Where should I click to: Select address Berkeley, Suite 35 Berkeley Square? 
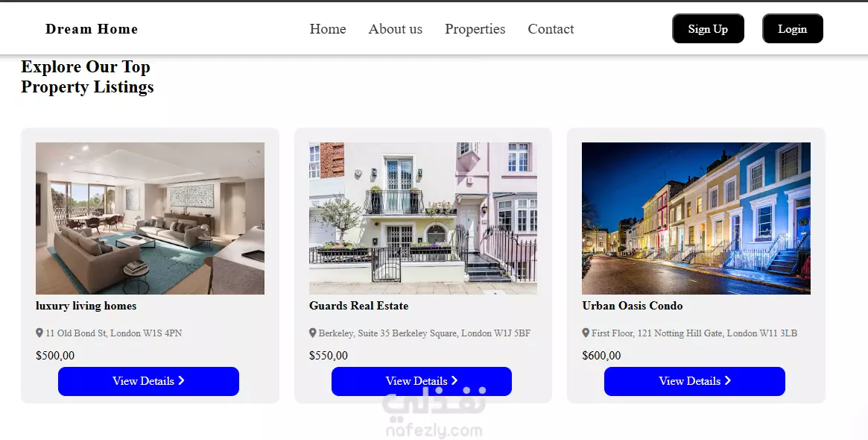click(425, 333)
